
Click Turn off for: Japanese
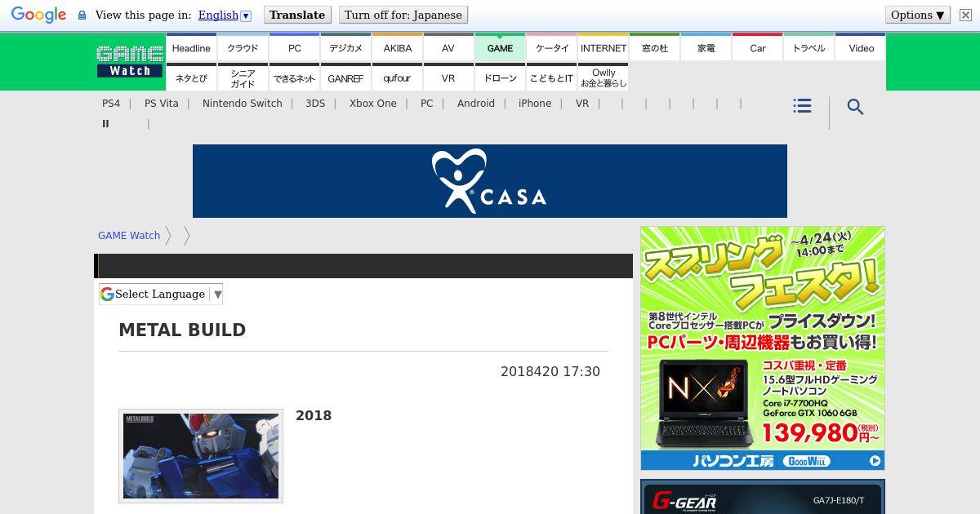pos(403,15)
